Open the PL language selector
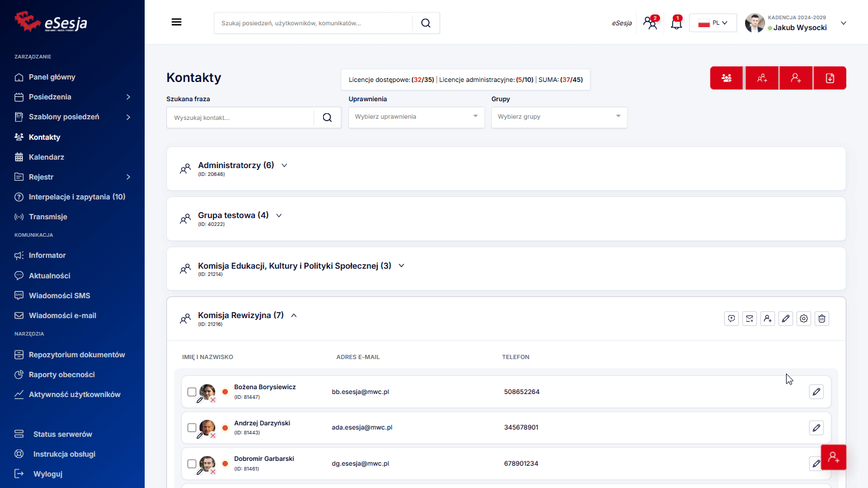The image size is (868, 488). tap(712, 23)
